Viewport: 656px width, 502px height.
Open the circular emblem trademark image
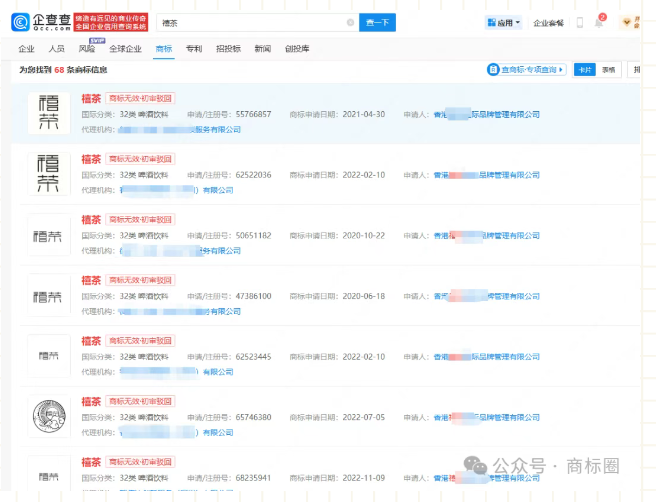[48, 417]
